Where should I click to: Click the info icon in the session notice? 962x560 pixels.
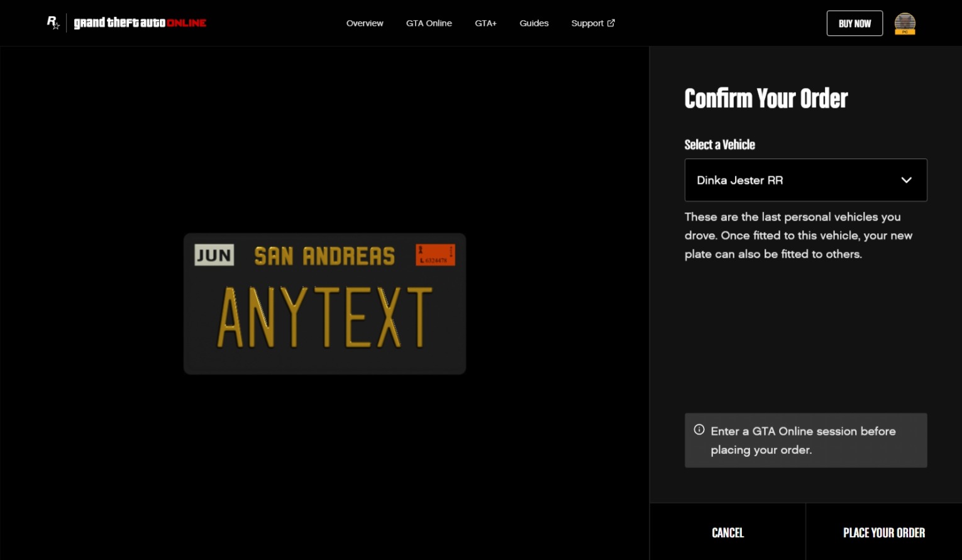coord(699,430)
